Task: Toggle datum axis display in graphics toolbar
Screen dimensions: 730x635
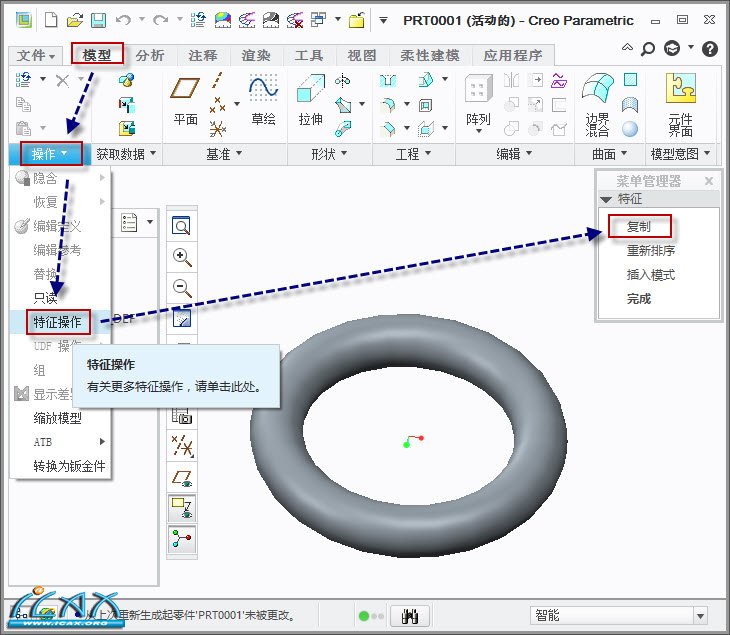Action: (182, 445)
